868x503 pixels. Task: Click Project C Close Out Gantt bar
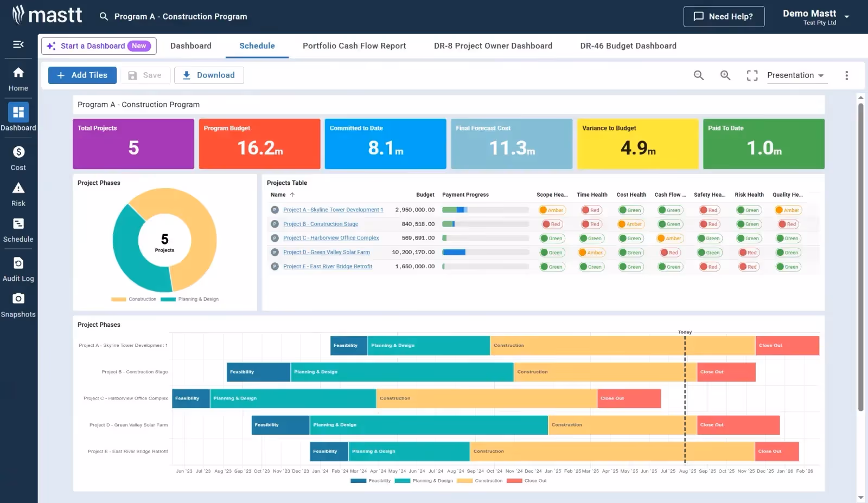coord(629,398)
